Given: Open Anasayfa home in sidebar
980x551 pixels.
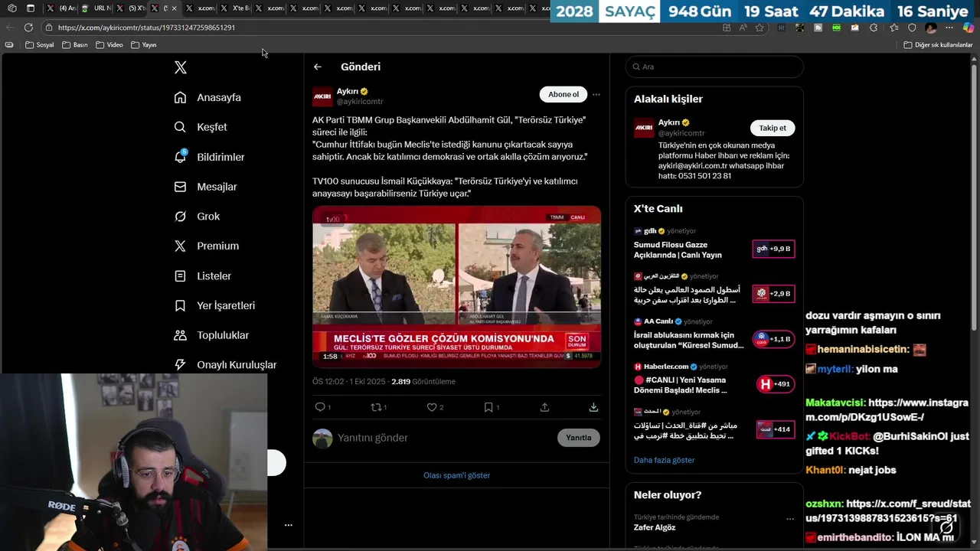Looking at the screenshot, I should tap(207, 97).
